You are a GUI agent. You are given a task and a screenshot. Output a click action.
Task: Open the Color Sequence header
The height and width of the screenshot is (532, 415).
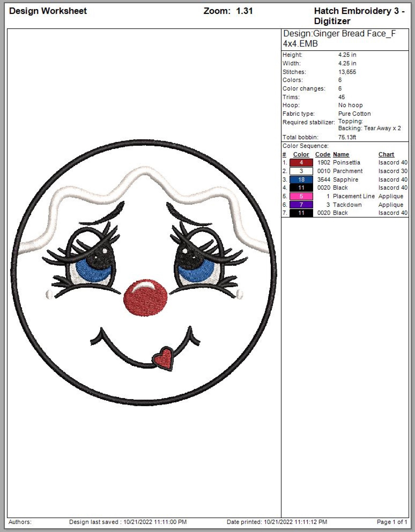point(305,146)
